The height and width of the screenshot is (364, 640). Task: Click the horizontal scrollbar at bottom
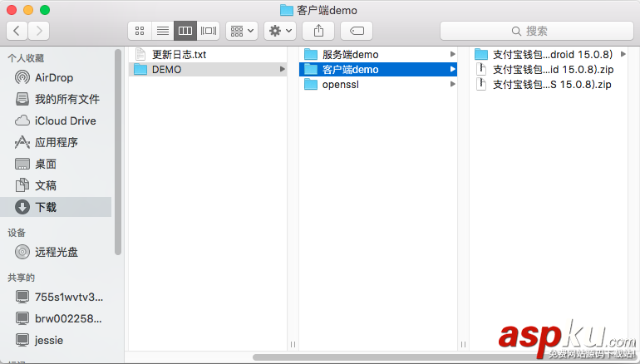[x=445, y=357]
